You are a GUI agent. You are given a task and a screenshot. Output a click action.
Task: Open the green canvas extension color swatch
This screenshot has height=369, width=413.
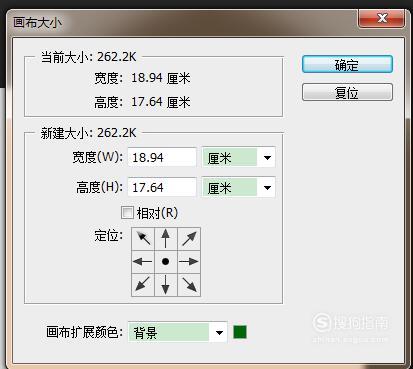(240, 332)
